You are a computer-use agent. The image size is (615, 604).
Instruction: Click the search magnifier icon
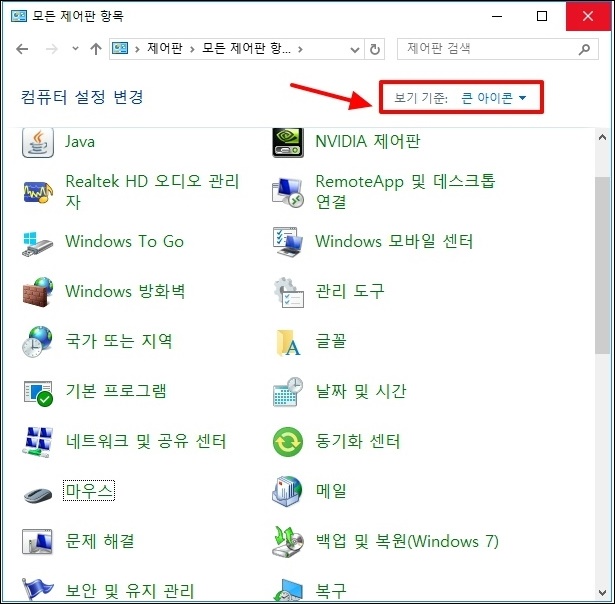pyautogui.click(x=584, y=49)
